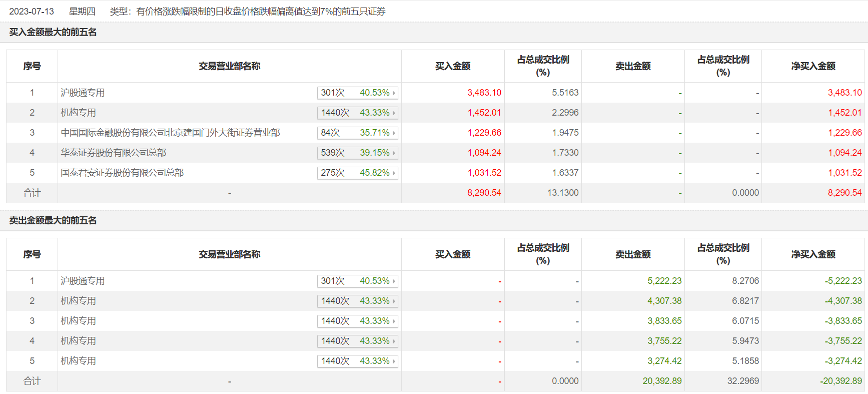This screenshot has width=868, height=394.
Task: Select sell ratio cell 6.0715
Action: coord(745,321)
